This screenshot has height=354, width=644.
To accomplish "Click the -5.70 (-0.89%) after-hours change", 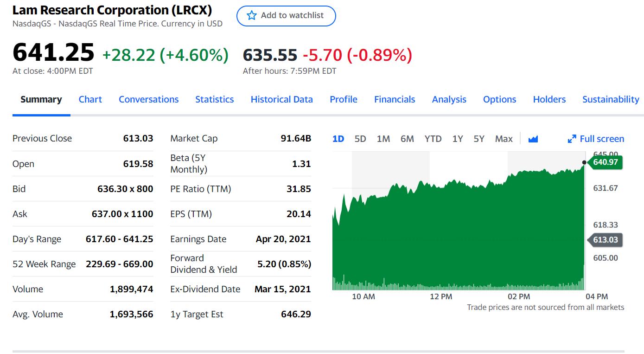I will click(x=357, y=55).
